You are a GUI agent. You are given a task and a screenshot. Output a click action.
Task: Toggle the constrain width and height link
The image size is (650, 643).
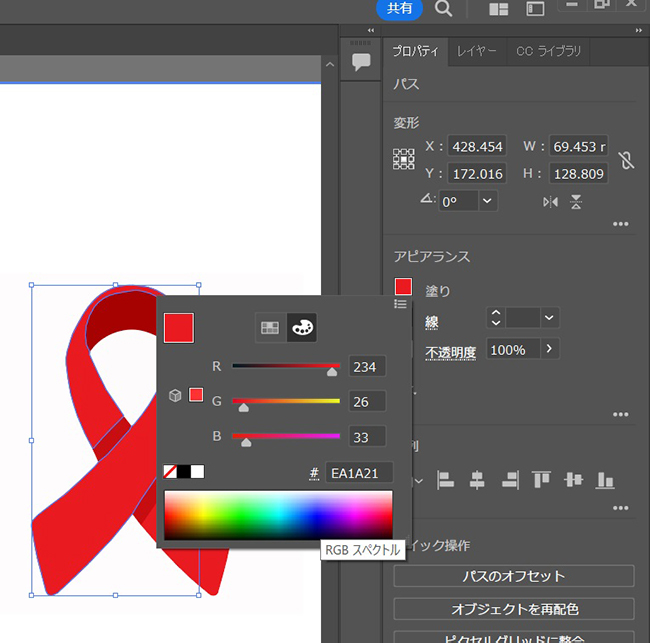click(x=626, y=160)
